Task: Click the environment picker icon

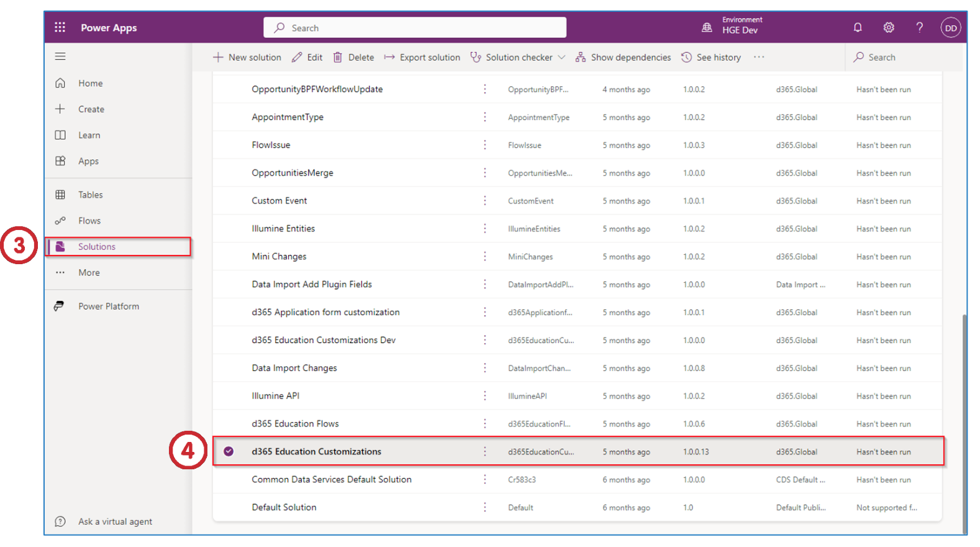Action: point(707,27)
